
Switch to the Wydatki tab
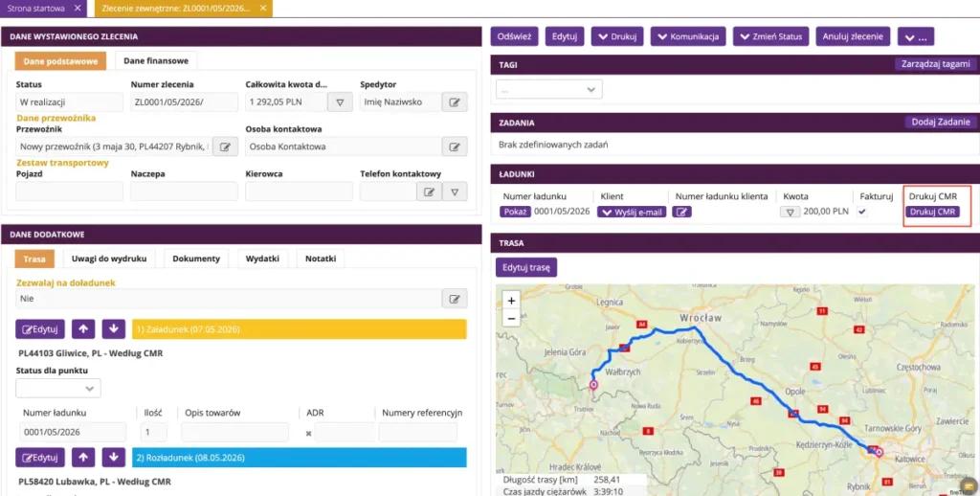(262, 259)
